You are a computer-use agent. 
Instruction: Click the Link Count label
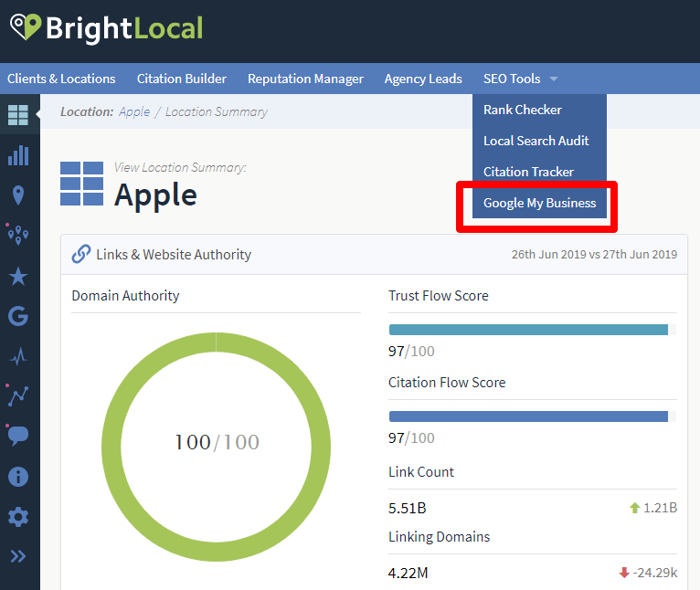(x=421, y=472)
